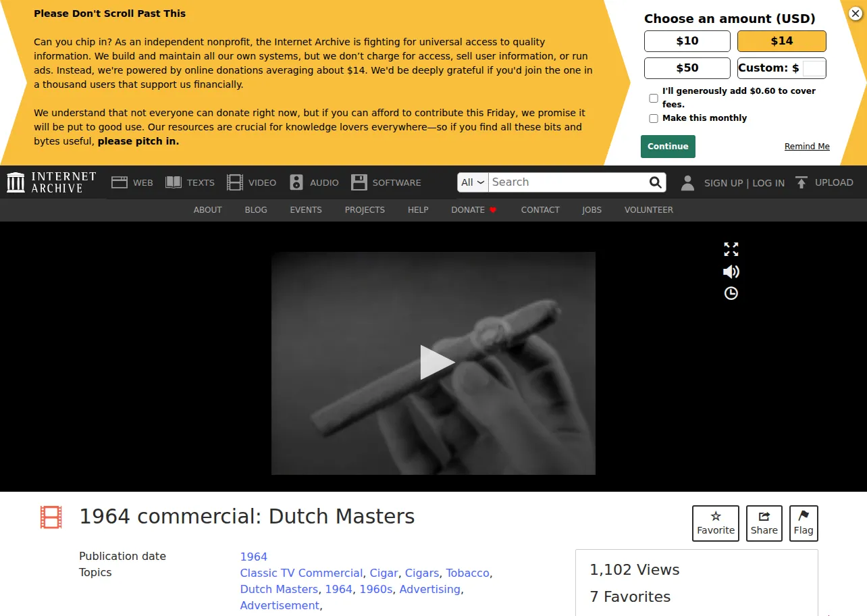Enable covering the $0.60 fees
Screen dimensions: 867x616
(x=654, y=98)
